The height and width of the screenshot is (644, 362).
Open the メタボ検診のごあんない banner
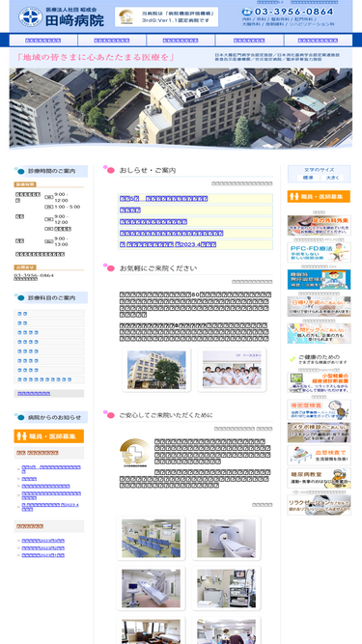(319, 433)
